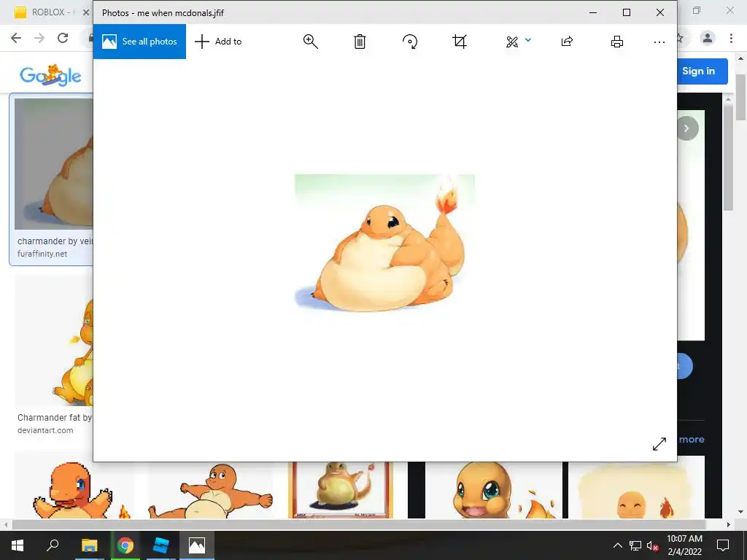747x560 pixels.
Task: Switch to Chrome from the taskbar
Action: [125, 545]
